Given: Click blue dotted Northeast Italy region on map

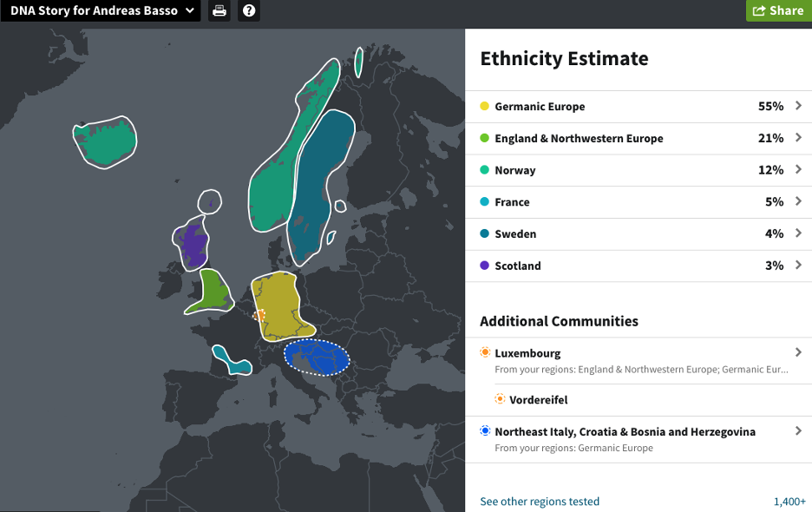Looking at the screenshot, I should click(x=317, y=358).
